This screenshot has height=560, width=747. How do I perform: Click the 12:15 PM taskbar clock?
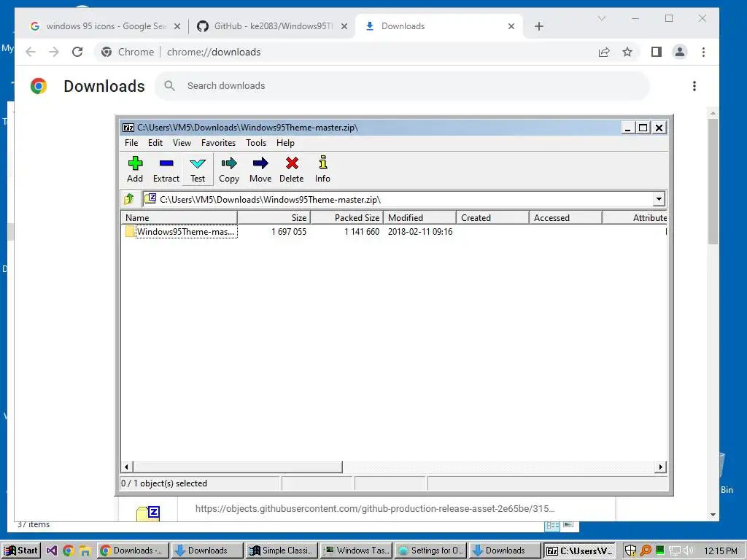click(720, 551)
